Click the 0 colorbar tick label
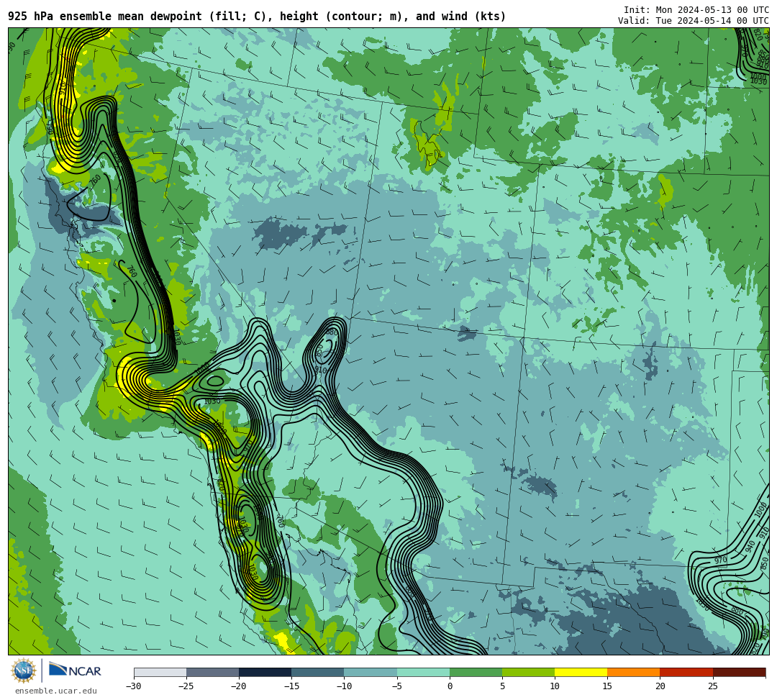Screen dimensions: 777x700 click(450, 686)
